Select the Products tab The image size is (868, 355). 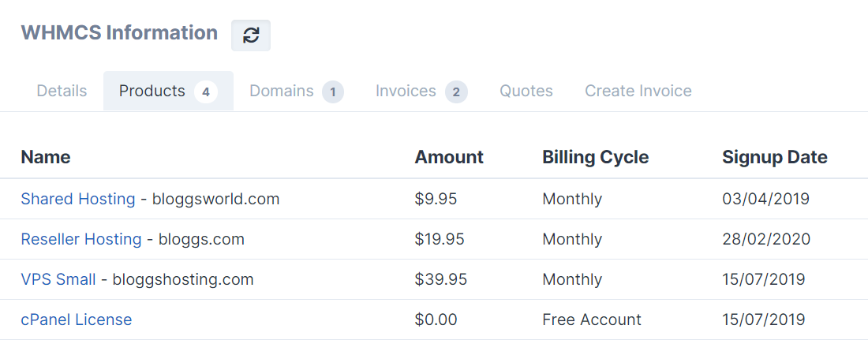(152, 91)
